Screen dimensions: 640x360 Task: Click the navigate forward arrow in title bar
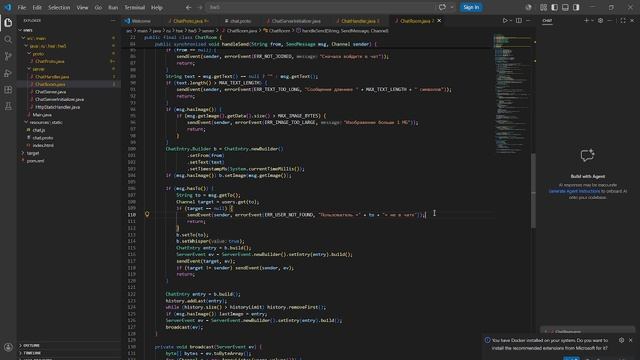click(x=200, y=7)
